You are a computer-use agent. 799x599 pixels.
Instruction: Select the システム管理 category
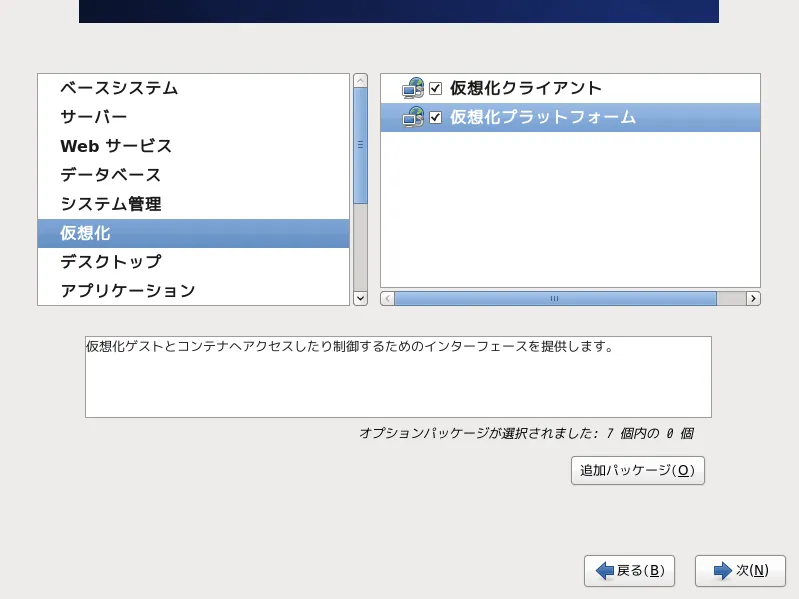tap(194, 204)
